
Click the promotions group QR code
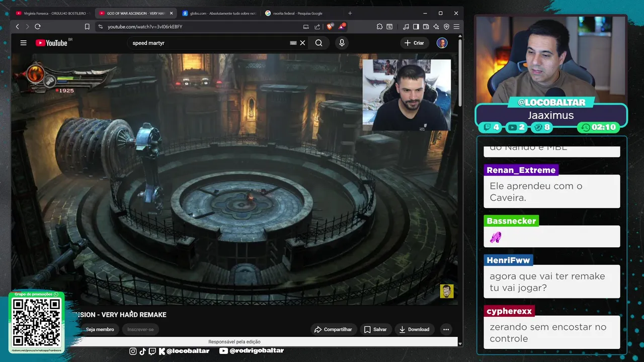coord(36,322)
